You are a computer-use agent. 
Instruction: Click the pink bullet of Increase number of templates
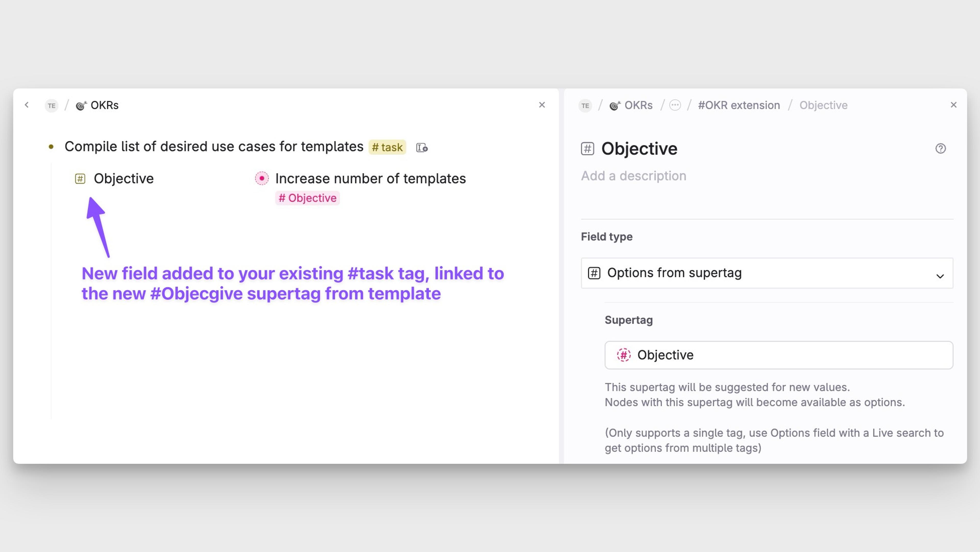pos(262,178)
